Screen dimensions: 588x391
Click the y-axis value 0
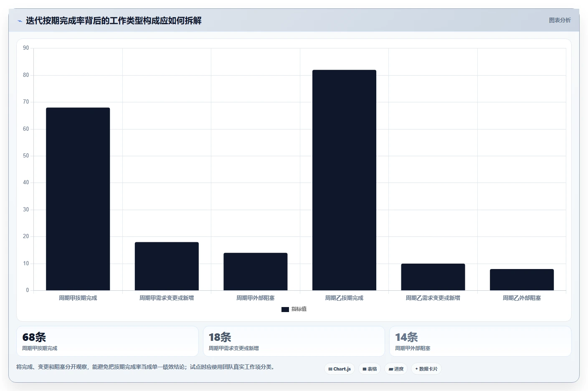(x=28, y=290)
